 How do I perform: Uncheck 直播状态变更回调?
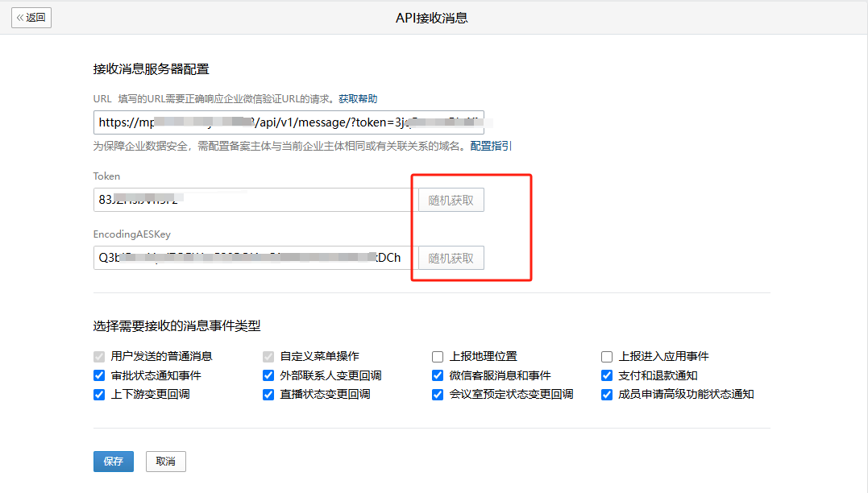(268, 395)
